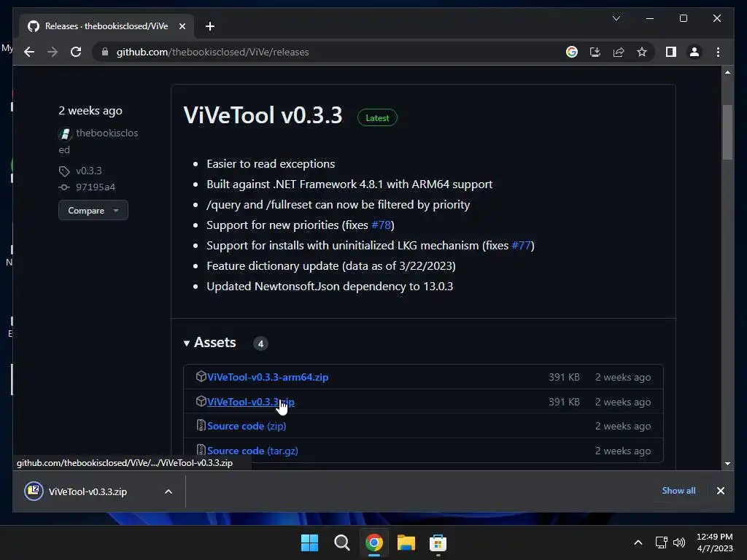The width and height of the screenshot is (747, 560).
Task: Click the Chrome taskbar icon
Action: 374,542
